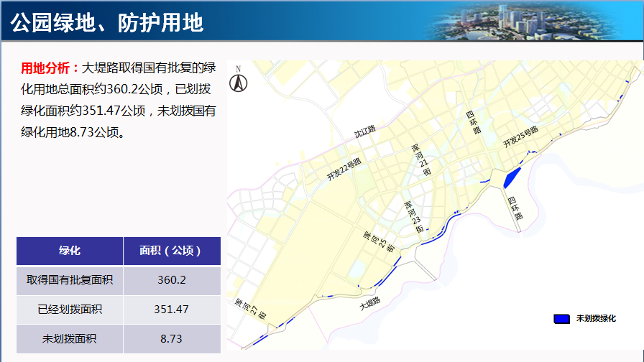This screenshot has height=362, width=644.
Task: Click the 351.47 value cell in the table
Action: pos(171,310)
